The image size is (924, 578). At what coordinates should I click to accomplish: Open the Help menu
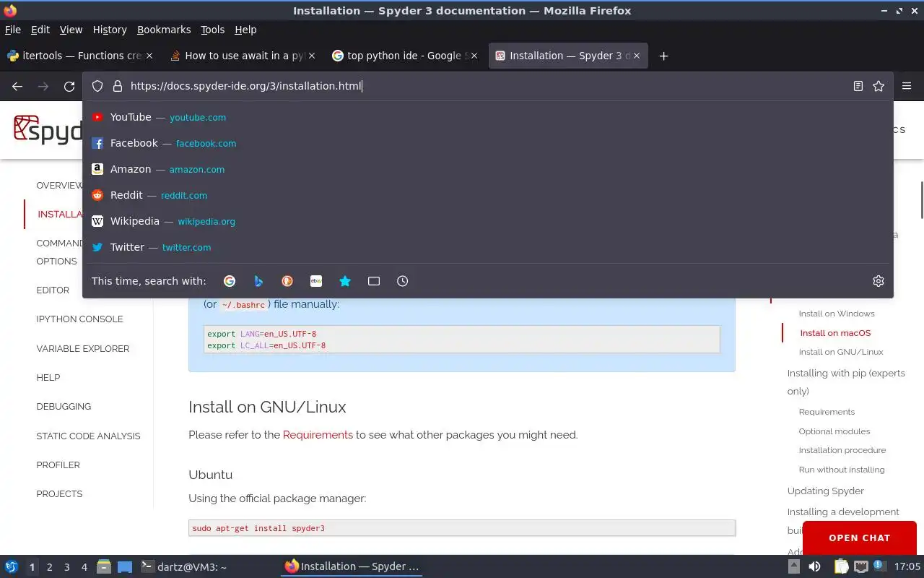point(245,30)
